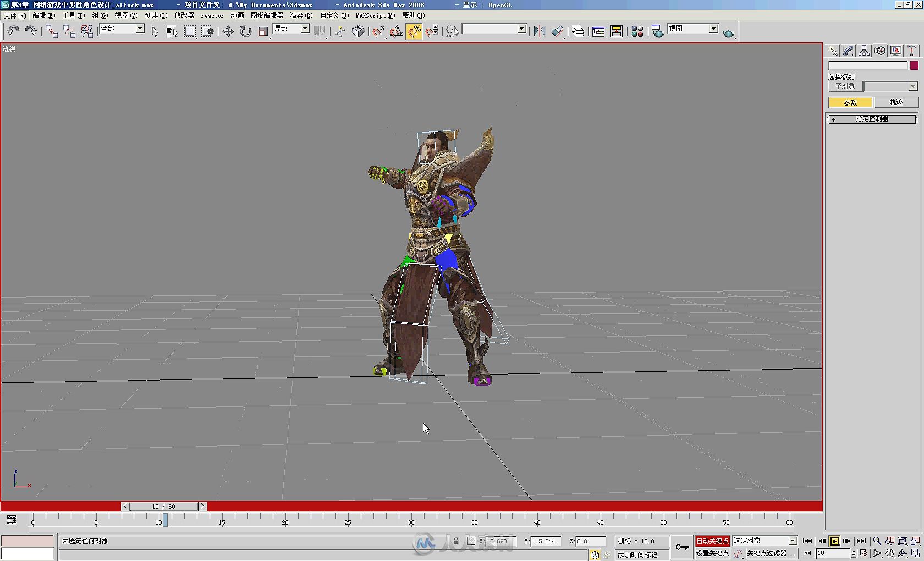Screen dimensions: 924x561
Task: Click the time slider right arrow
Action: pyautogui.click(x=202, y=506)
